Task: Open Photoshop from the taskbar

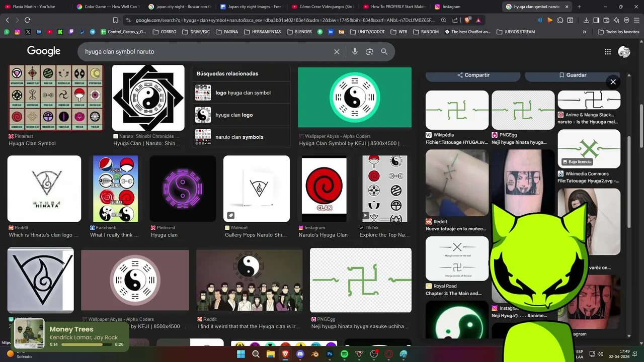Action: click(x=330, y=354)
